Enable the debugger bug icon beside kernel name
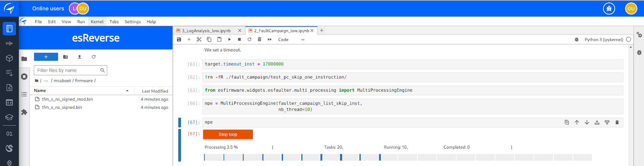This screenshot has width=644, height=166. [576, 39]
